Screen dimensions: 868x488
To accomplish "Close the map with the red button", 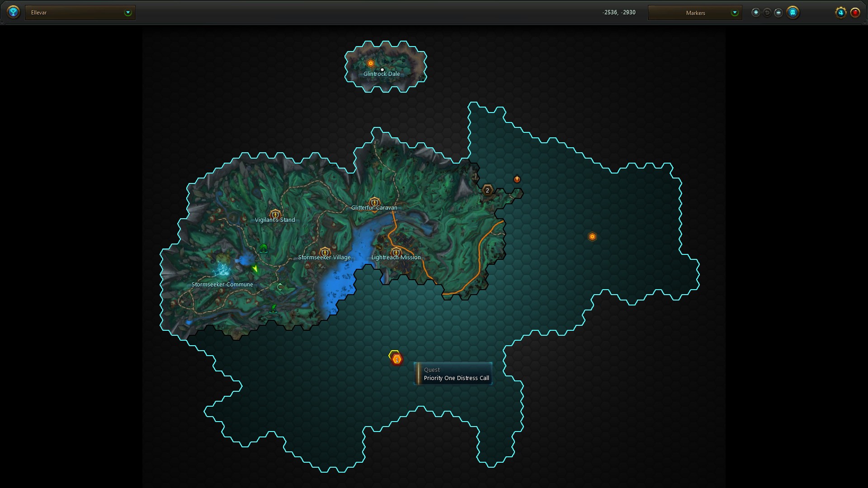I will tap(855, 13).
